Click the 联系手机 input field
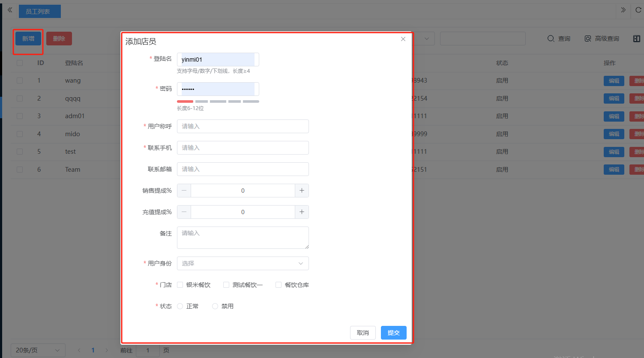 click(243, 148)
